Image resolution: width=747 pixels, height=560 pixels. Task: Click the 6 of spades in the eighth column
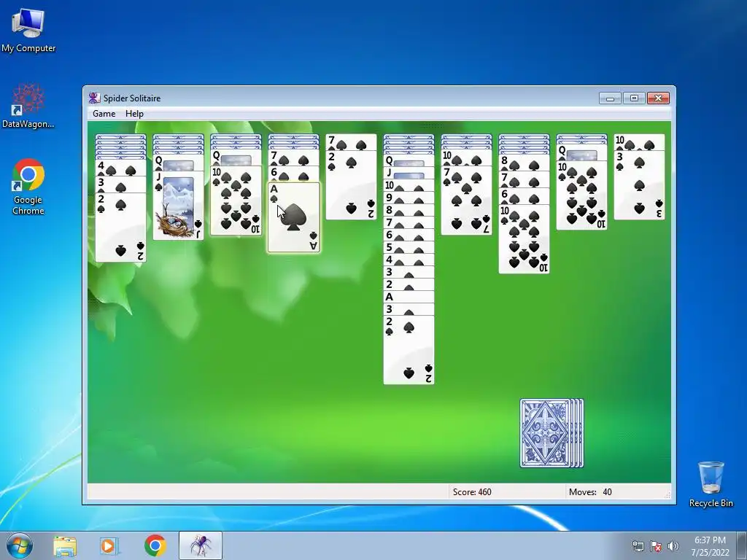coord(524,196)
